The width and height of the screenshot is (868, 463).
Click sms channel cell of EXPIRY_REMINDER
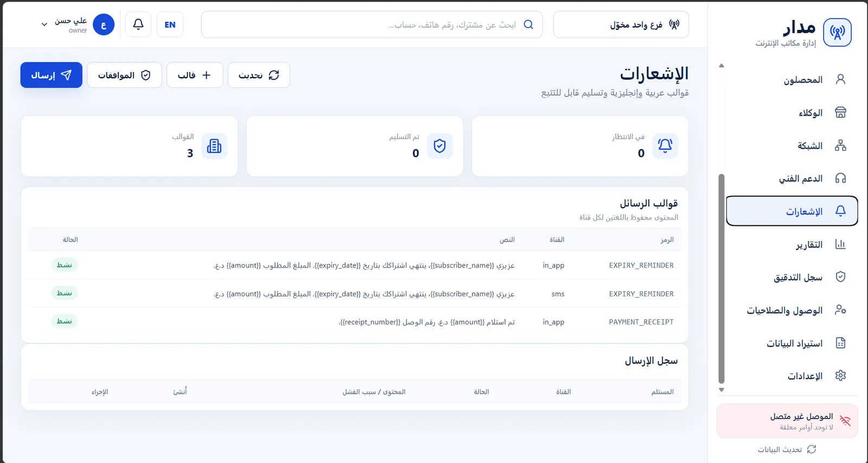click(558, 294)
